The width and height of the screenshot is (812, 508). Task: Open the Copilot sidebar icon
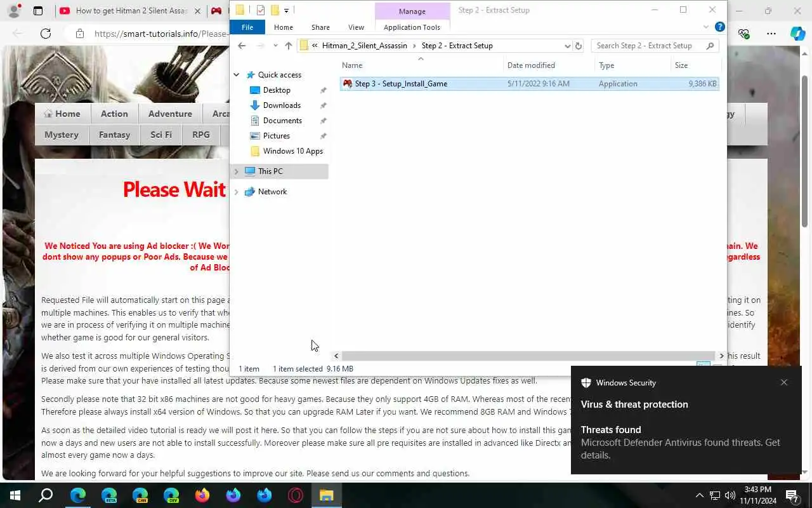(x=798, y=34)
